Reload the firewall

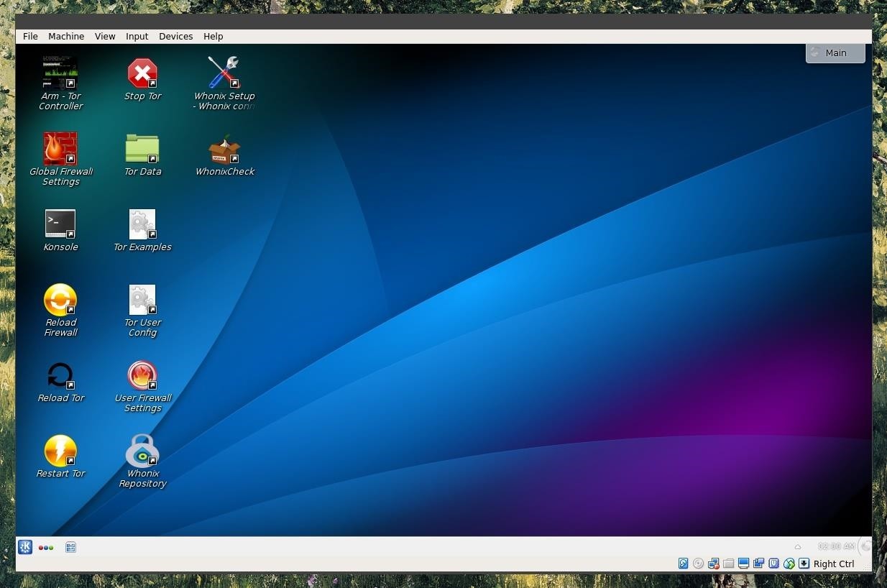[x=60, y=300]
